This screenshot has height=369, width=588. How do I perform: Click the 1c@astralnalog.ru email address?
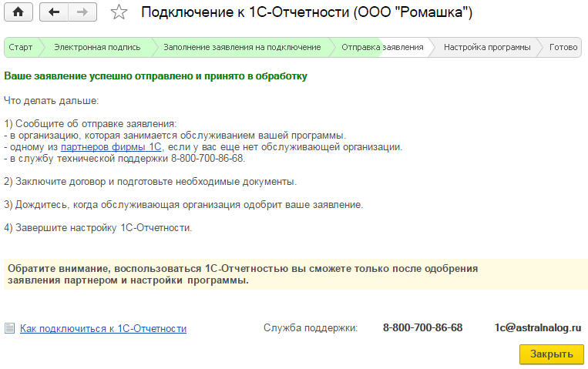[x=538, y=327]
